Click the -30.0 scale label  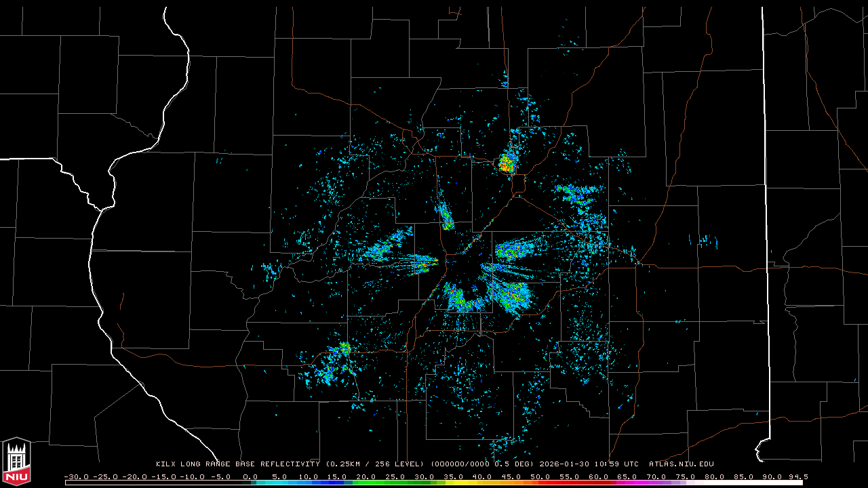pos(76,476)
